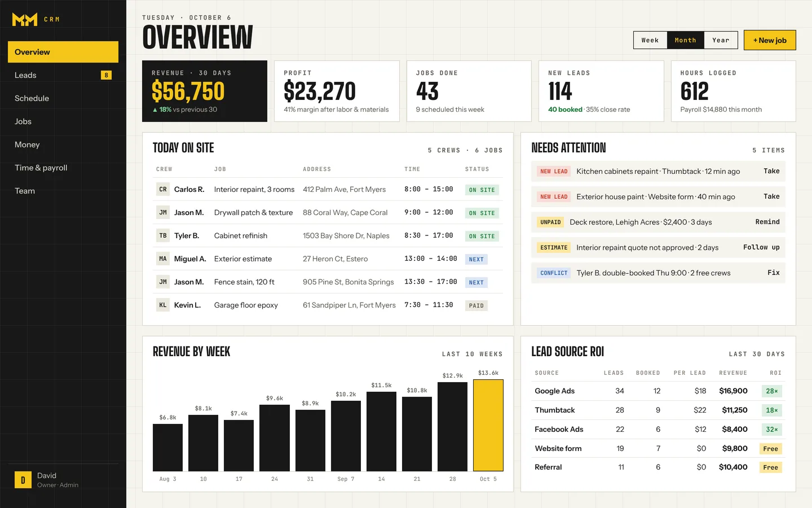
Task: Click the 28× ROI badge
Action: tap(771, 391)
